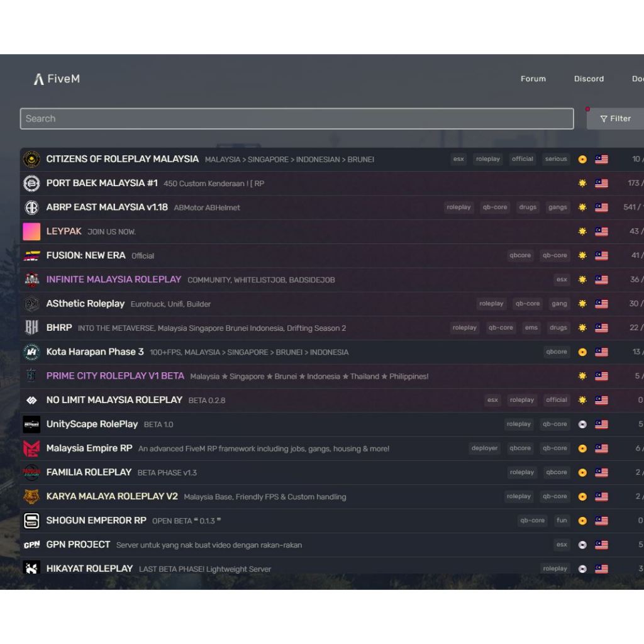Click inside the Search input field
644x644 pixels.
click(x=252, y=118)
